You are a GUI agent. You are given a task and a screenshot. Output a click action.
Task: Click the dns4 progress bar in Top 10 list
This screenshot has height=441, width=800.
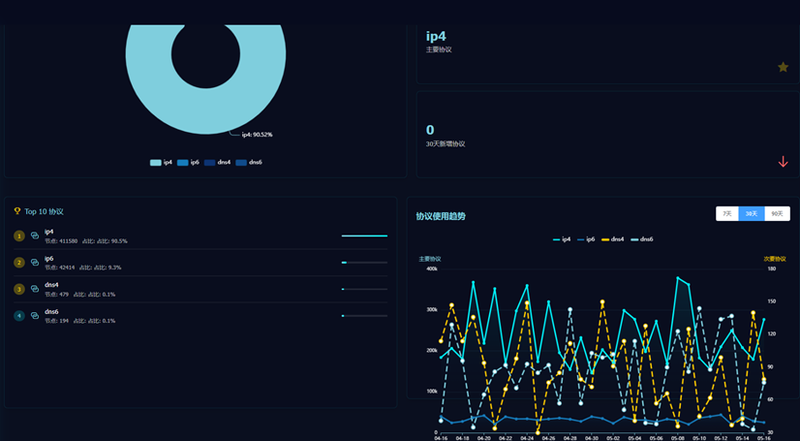(364, 289)
